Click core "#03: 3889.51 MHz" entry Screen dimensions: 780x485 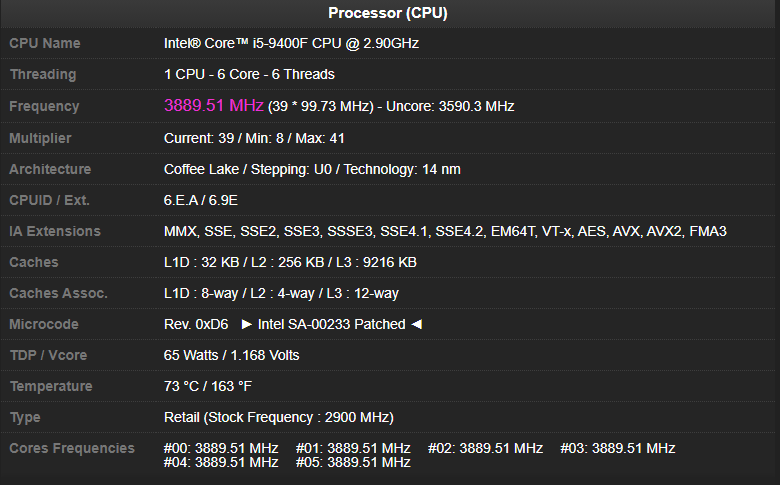pos(618,448)
